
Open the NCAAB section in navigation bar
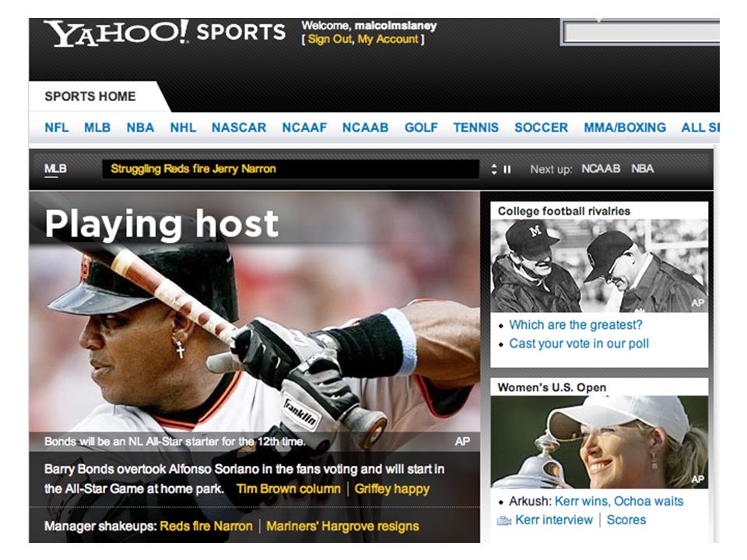pos(366,128)
